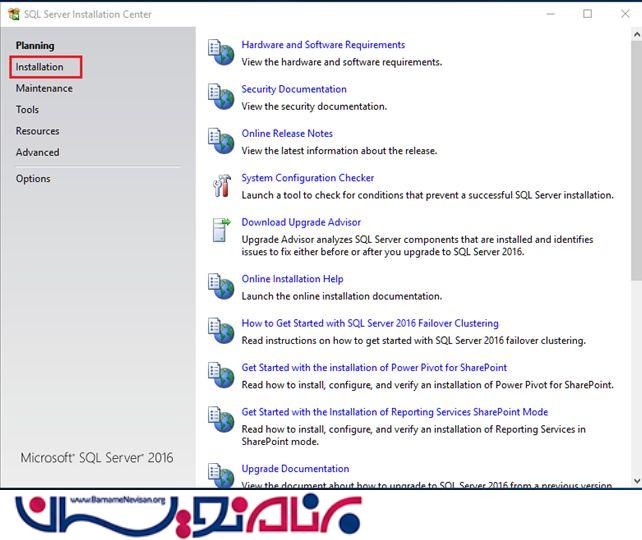This screenshot has width=642, height=540.
Task: Select the Tools section in sidebar
Action: 28,110
